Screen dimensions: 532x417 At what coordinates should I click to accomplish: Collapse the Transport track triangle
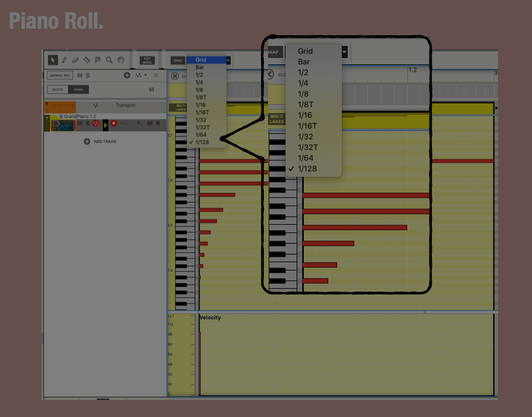(x=47, y=104)
